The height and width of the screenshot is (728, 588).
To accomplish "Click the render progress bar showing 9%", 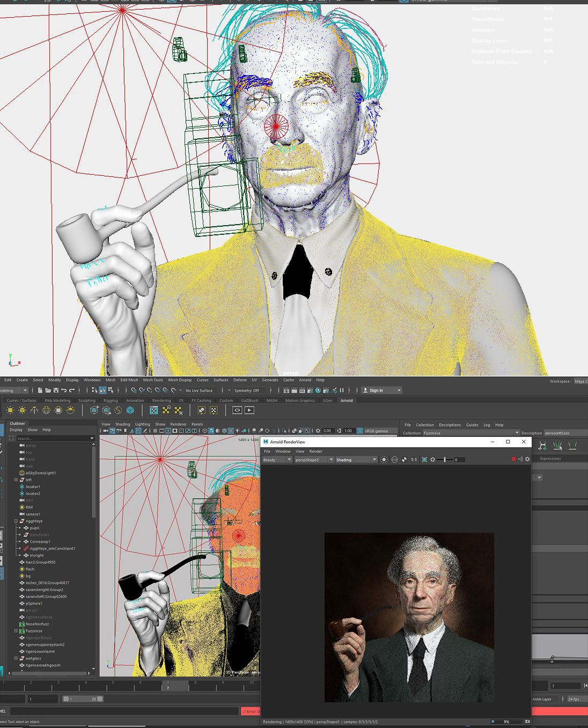I will point(507,722).
